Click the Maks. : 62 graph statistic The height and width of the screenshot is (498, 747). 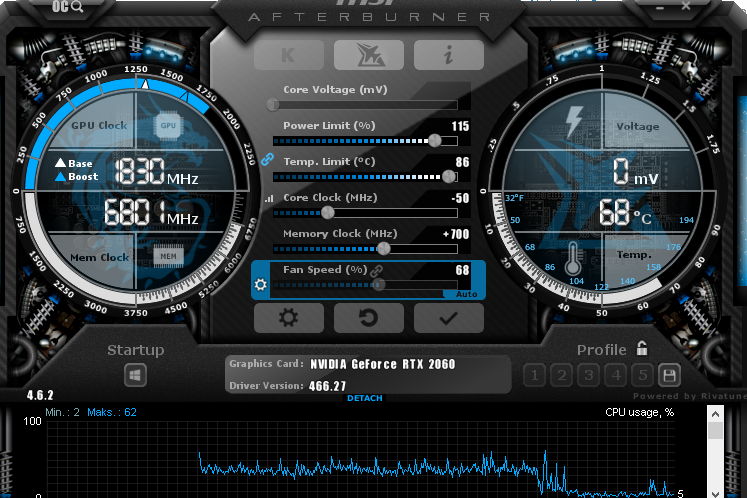coord(112,412)
